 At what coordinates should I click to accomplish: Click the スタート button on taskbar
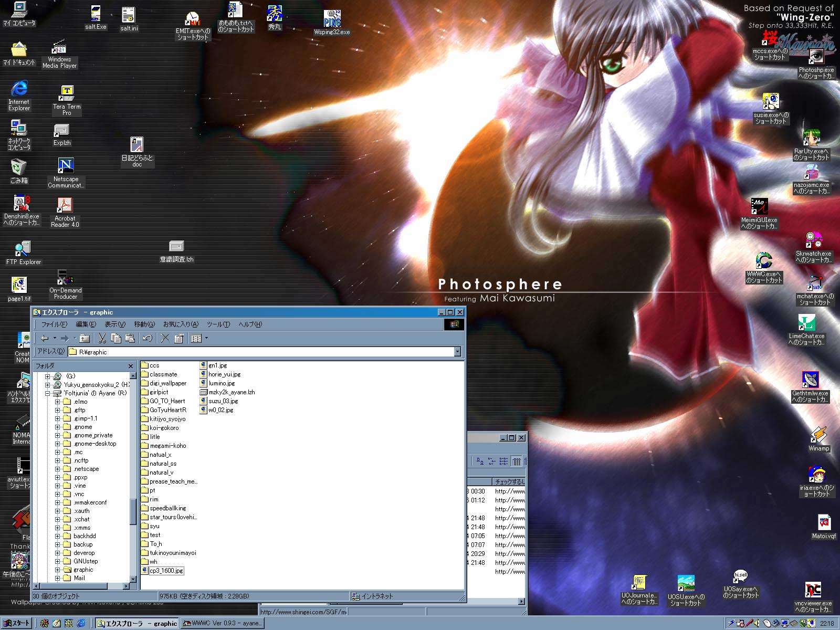tap(17, 623)
